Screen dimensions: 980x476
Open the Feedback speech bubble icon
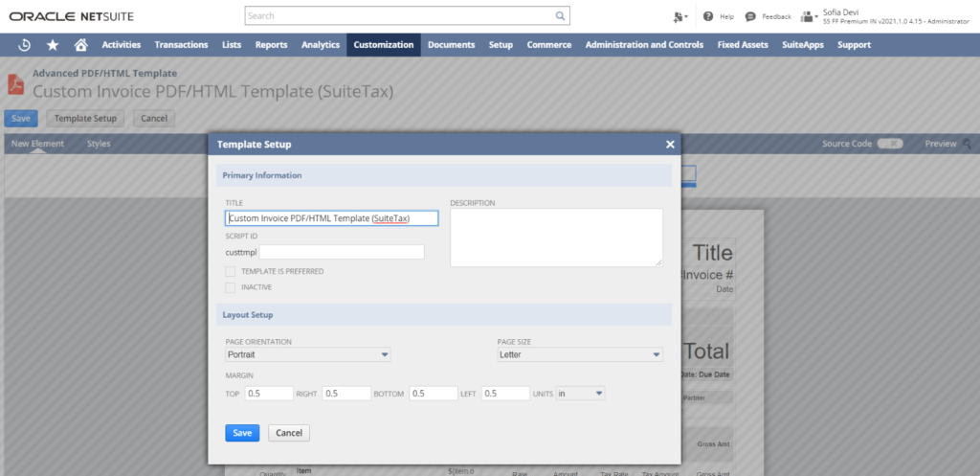tap(751, 16)
